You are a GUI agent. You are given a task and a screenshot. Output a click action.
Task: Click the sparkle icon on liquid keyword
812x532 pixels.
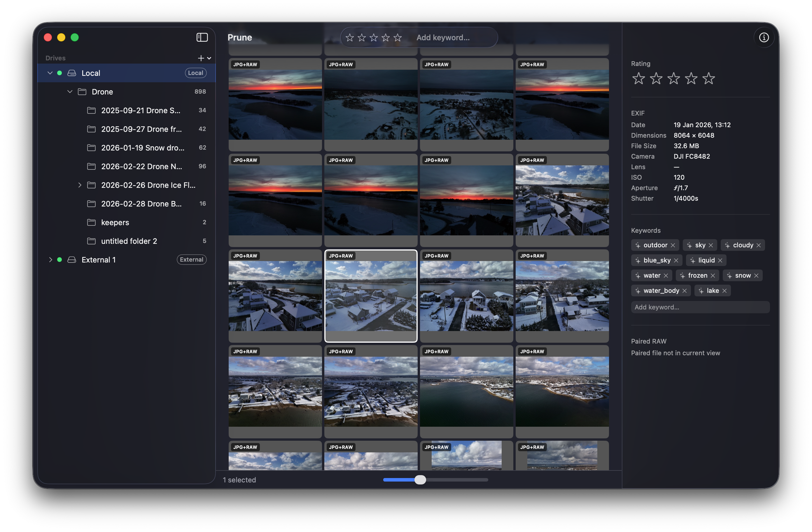pos(692,260)
